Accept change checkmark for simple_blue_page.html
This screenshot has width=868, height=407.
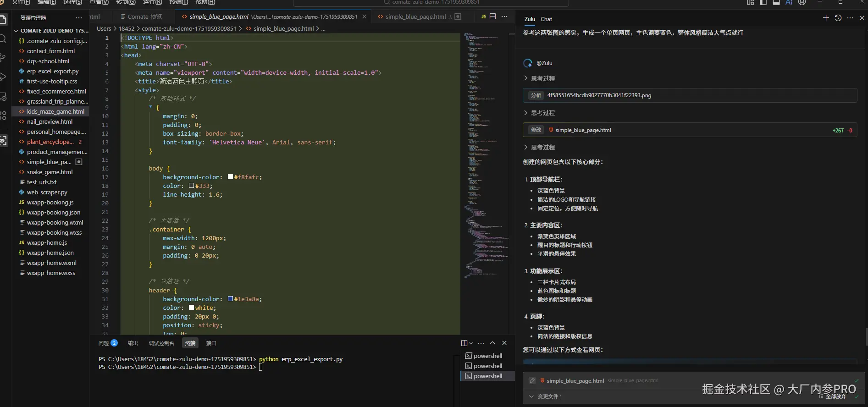tap(857, 380)
